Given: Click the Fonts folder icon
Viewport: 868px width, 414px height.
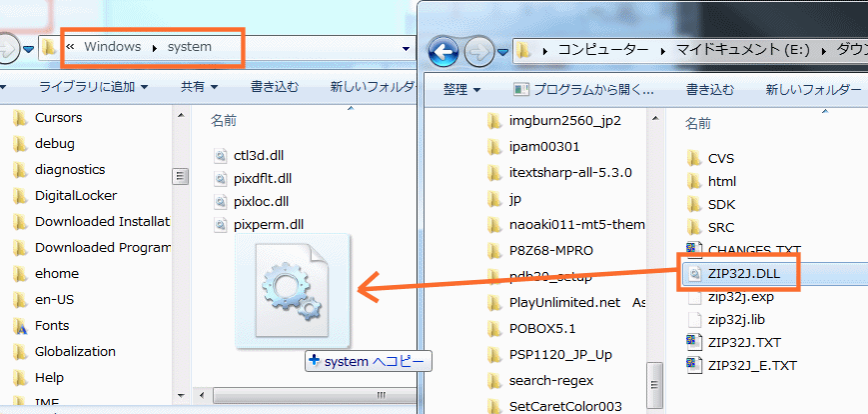Looking at the screenshot, I should tap(20, 325).
